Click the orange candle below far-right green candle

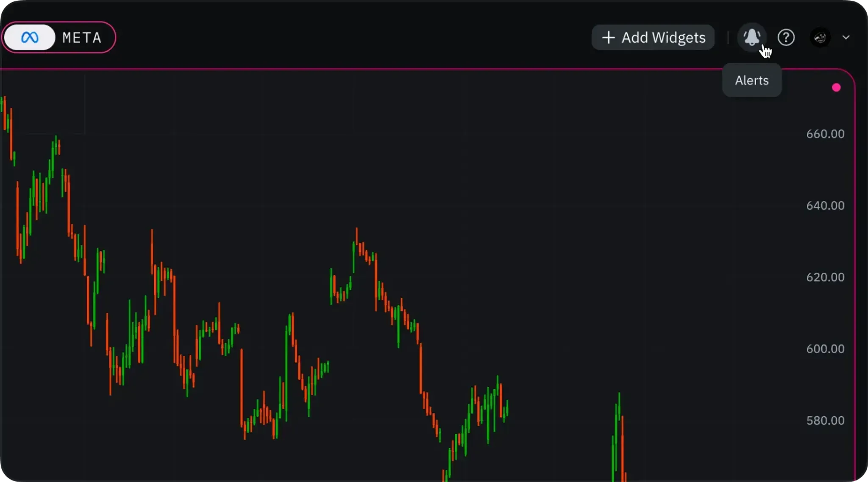623,449
